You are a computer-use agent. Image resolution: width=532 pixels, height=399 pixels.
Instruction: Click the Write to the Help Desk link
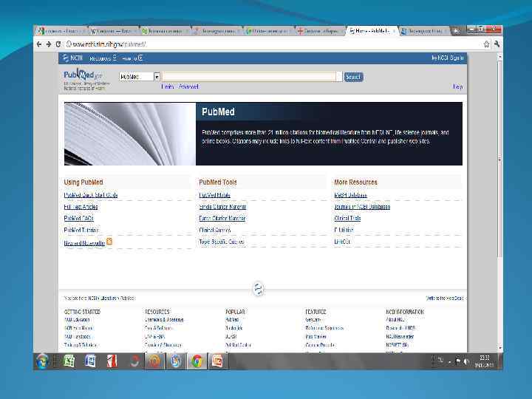tap(445, 298)
